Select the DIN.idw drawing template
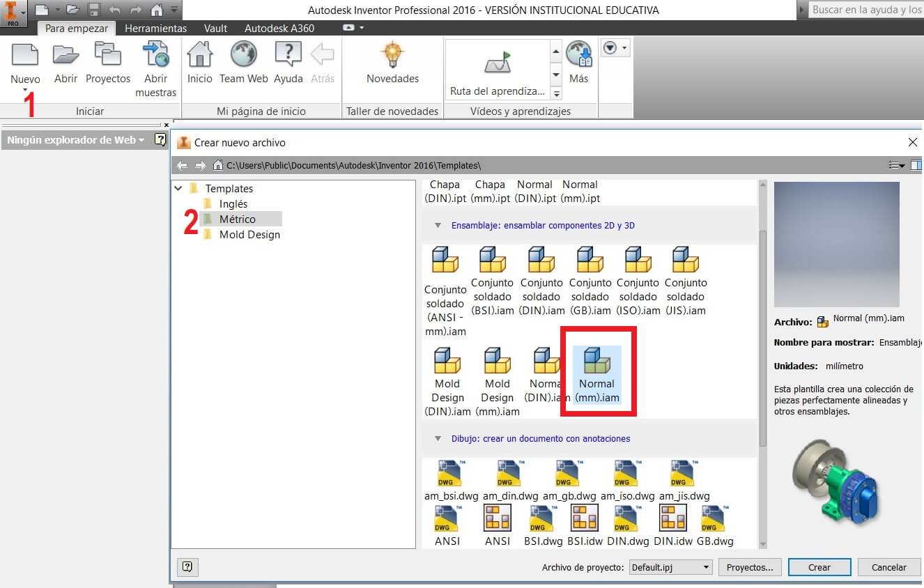This screenshot has height=588, width=924. (672, 525)
